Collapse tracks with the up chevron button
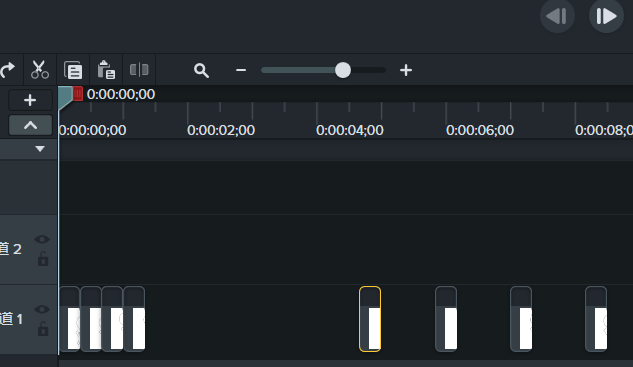The height and width of the screenshot is (367, 633). point(30,125)
